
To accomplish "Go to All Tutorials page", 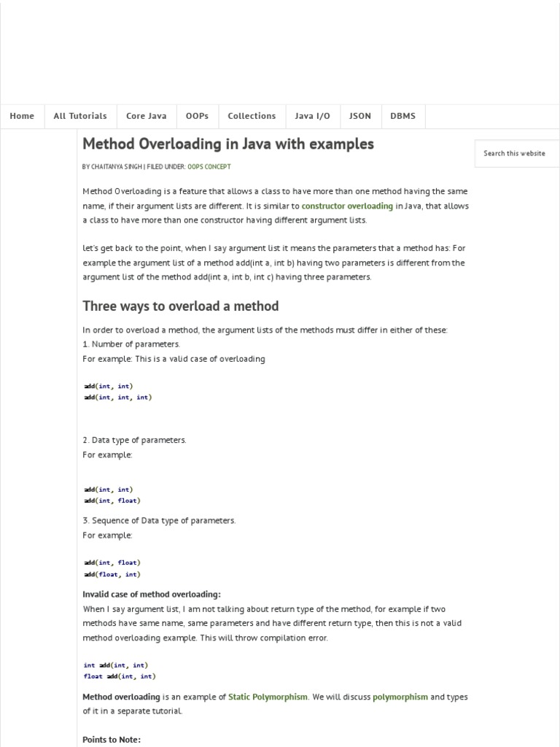I will coord(80,116).
